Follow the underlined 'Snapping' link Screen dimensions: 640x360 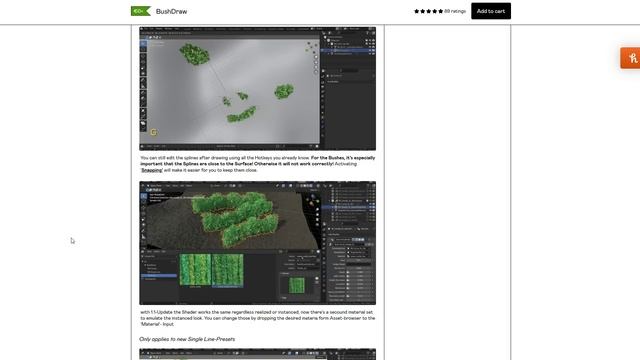point(152,170)
